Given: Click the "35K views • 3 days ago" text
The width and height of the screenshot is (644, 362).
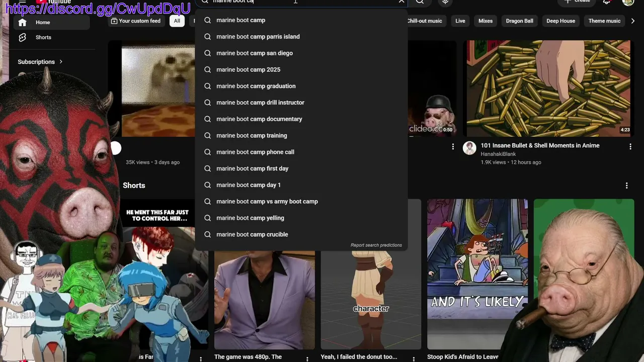Looking at the screenshot, I should [x=152, y=162].
